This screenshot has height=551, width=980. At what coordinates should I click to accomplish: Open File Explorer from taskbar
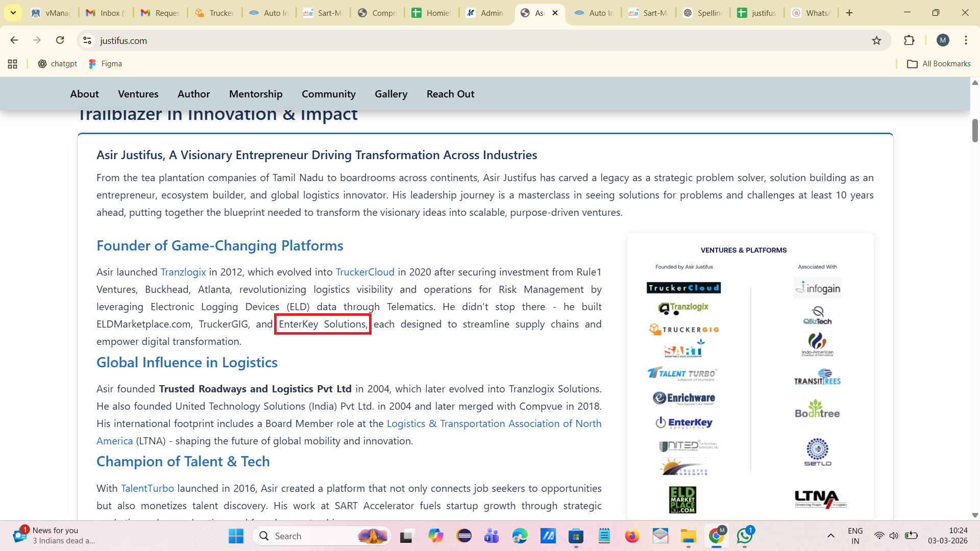pyautogui.click(x=688, y=536)
